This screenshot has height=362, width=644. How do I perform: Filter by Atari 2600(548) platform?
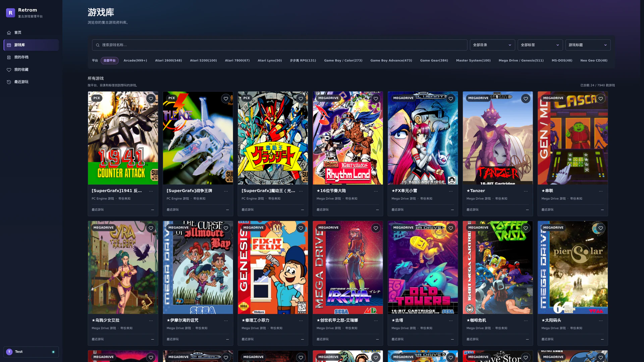tap(168, 61)
